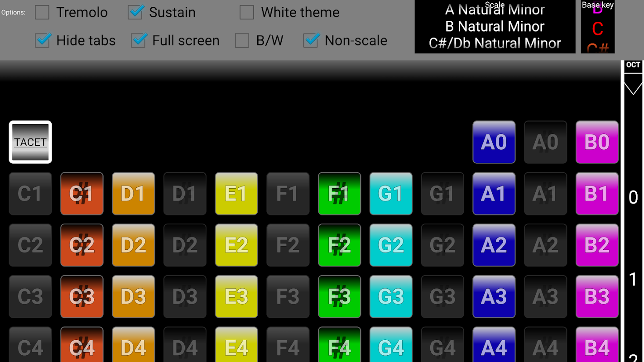
Task: Play the magenta B2 pad
Action: tap(597, 245)
